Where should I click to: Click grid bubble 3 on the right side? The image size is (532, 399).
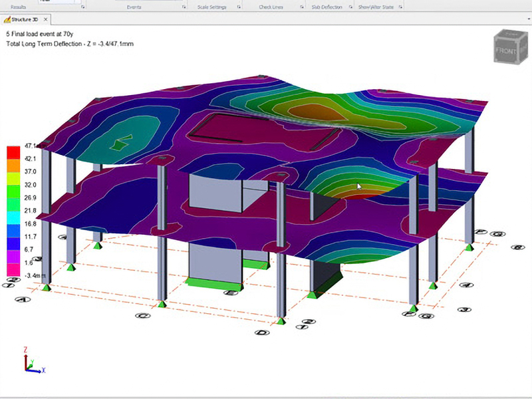[465, 309]
